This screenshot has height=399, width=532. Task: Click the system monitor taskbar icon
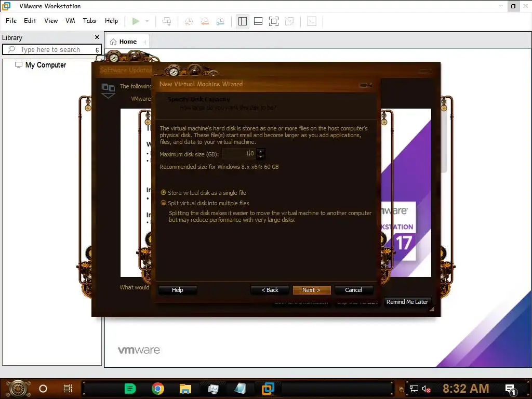coord(213,389)
